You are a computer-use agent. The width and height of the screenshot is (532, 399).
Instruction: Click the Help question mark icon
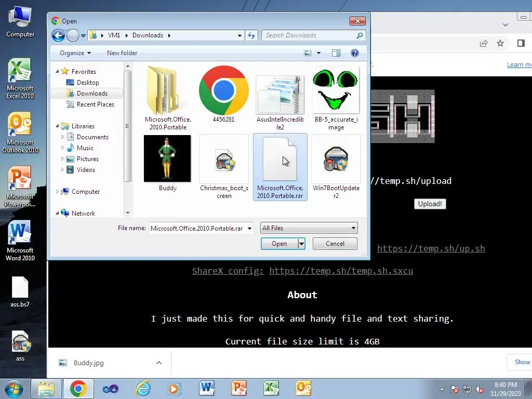(354, 53)
